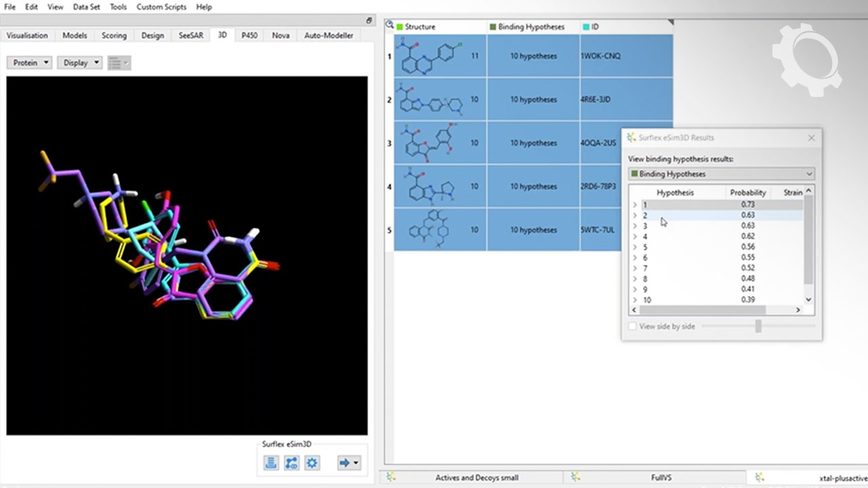Expand hypothesis 7 row
Screen dimensions: 868x488
click(x=635, y=268)
